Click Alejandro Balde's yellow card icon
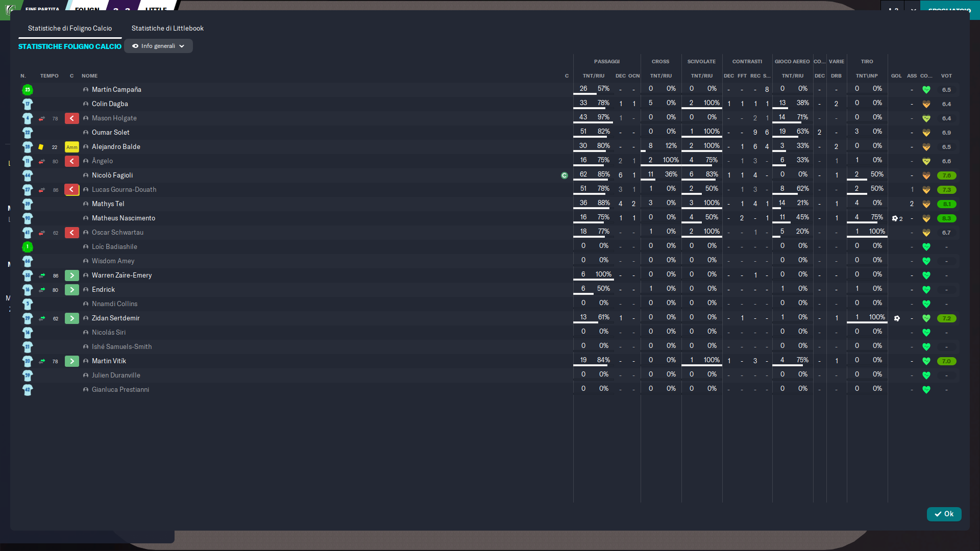Screen dimensions: 980x551 pyautogui.click(x=41, y=147)
